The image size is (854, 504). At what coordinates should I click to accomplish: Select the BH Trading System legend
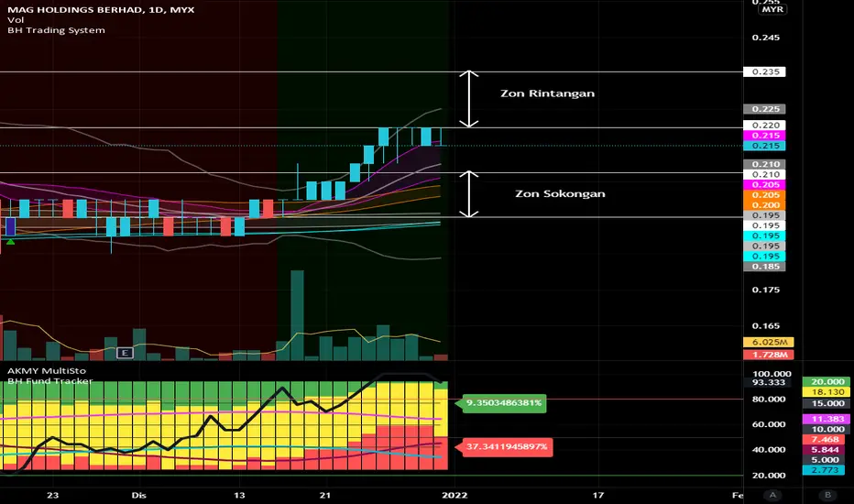[x=56, y=30]
